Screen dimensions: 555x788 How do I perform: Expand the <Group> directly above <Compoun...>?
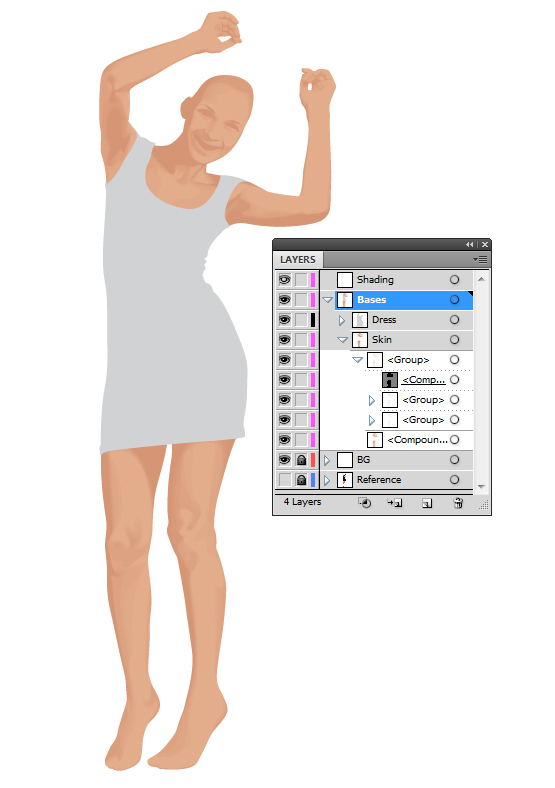372,420
